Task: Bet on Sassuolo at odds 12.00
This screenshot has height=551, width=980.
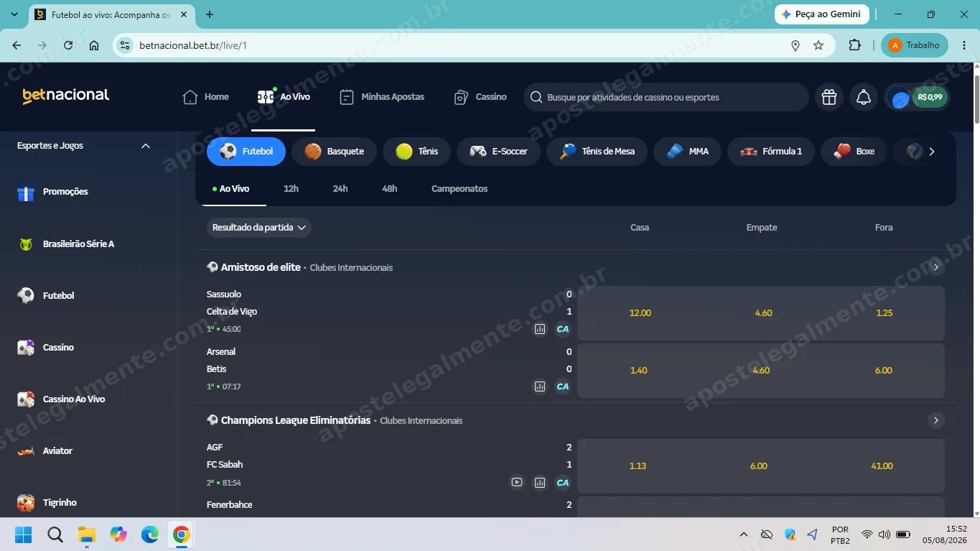Action: (640, 313)
